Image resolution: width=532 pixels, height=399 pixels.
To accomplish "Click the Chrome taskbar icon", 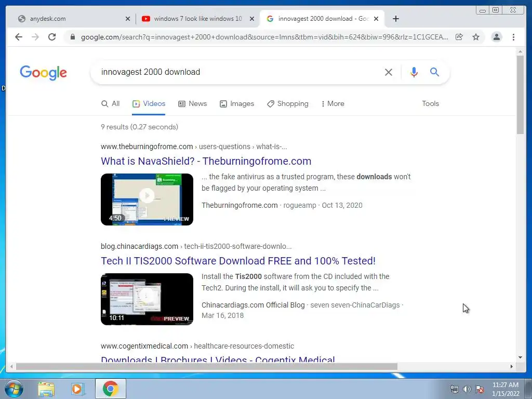I will (x=111, y=389).
